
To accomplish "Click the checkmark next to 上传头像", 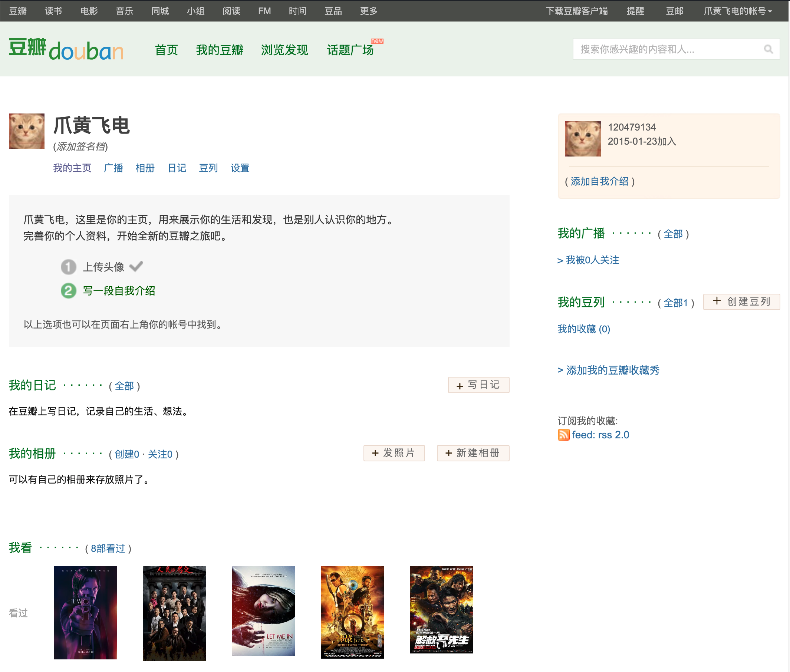I will tap(136, 266).
